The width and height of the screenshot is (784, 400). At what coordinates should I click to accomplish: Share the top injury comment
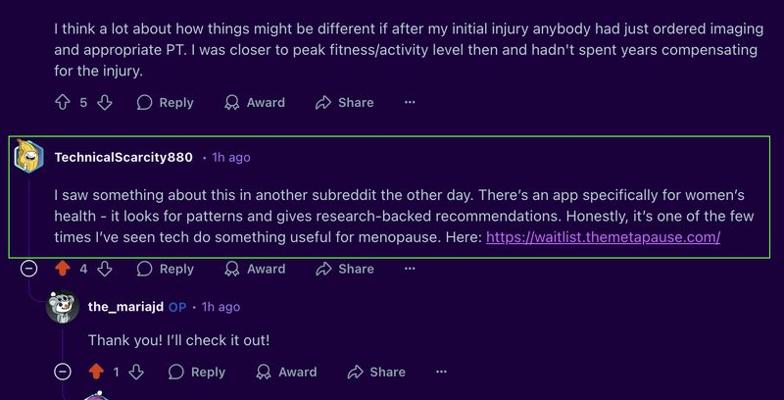pyautogui.click(x=344, y=102)
